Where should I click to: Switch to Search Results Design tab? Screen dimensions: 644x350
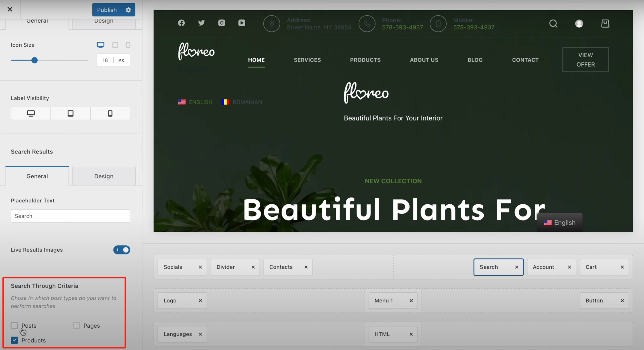(104, 176)
